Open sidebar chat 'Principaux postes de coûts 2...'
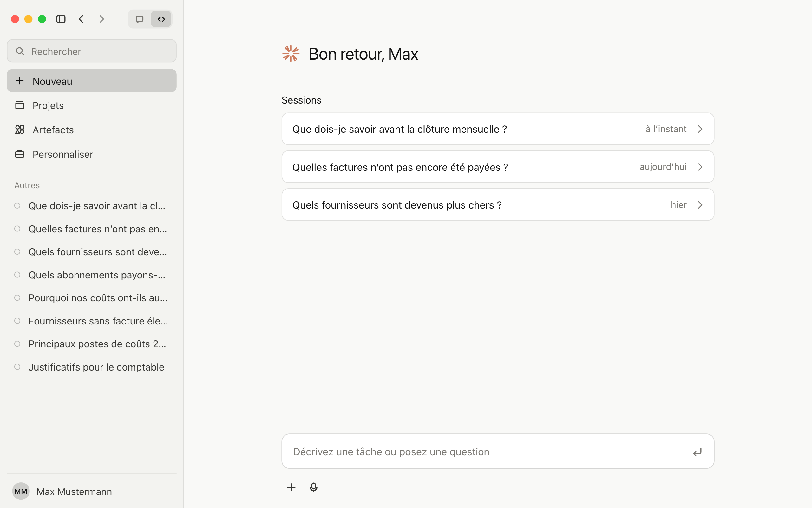The height and width of the screenshot is (508, 812). pos(92,344)
